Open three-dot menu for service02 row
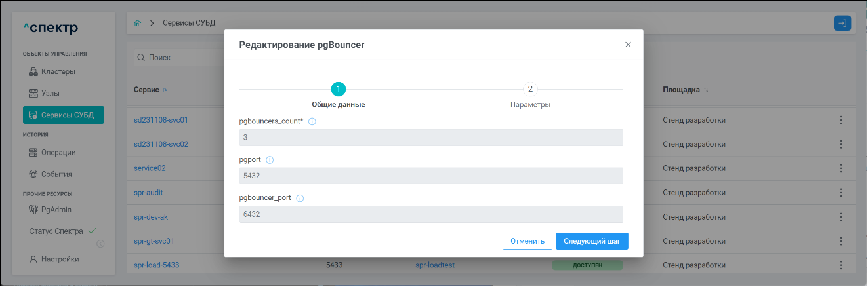 [841, 168]
